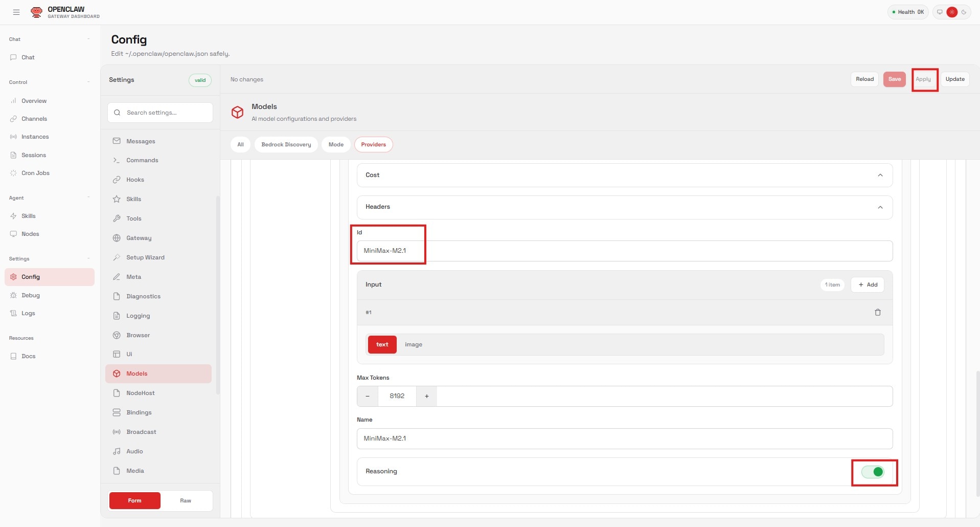Screen dimensions: 980x527
Task: Switch to Raw config view
Action: [x=186, y=500]
